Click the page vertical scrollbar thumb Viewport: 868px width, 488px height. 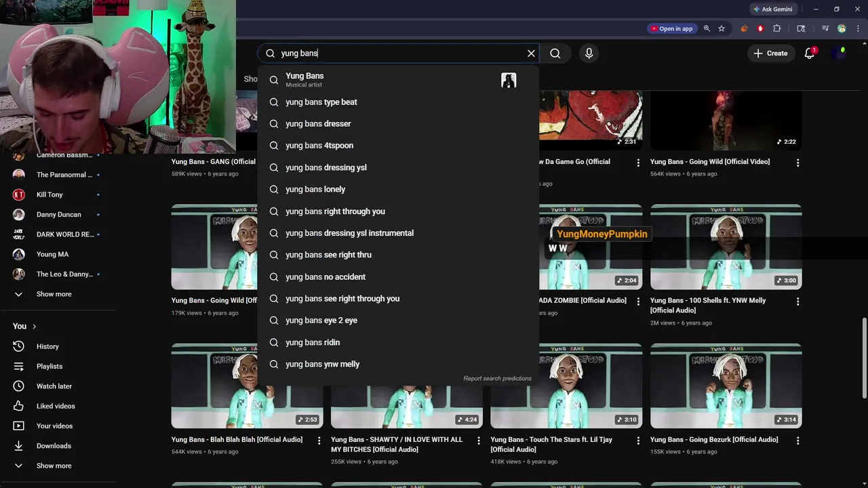pos(863,358)
